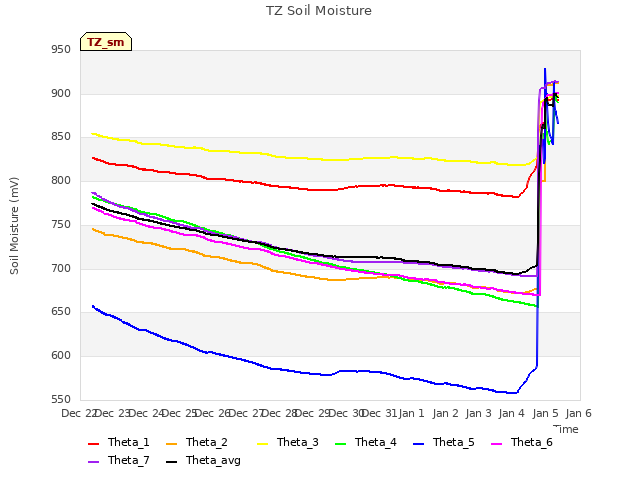Click the 900 y-axis tick label
Viewport: 640px width, 480px height.
61,93
